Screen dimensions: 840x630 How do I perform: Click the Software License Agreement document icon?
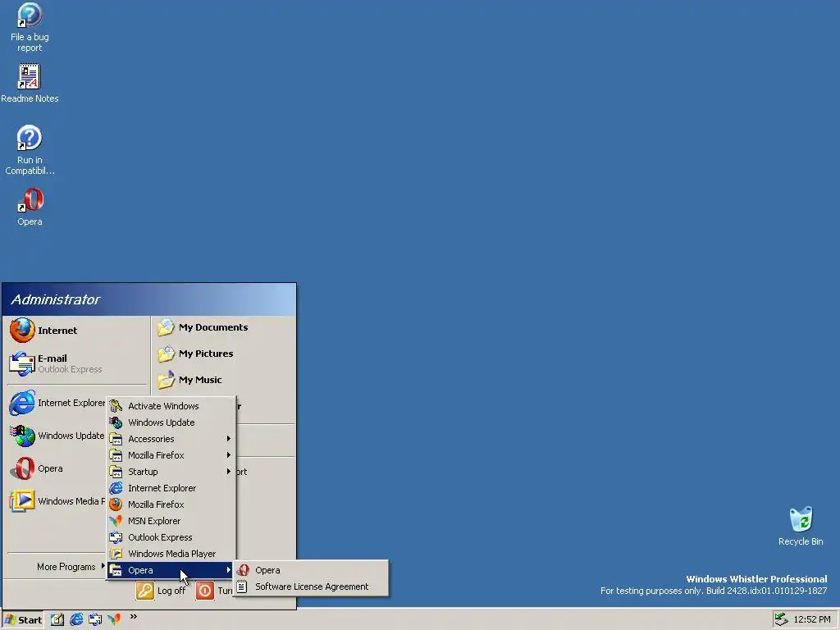[242, 587]
